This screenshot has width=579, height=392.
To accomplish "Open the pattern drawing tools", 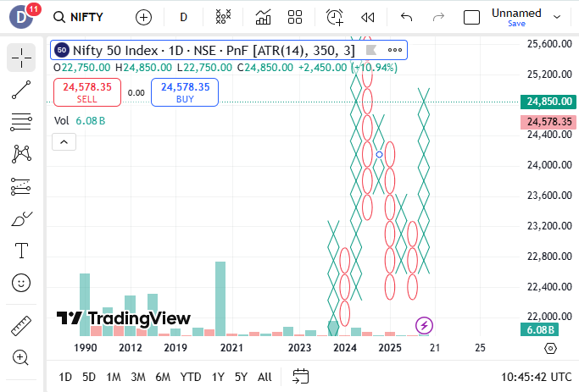I will click(21, 154).
